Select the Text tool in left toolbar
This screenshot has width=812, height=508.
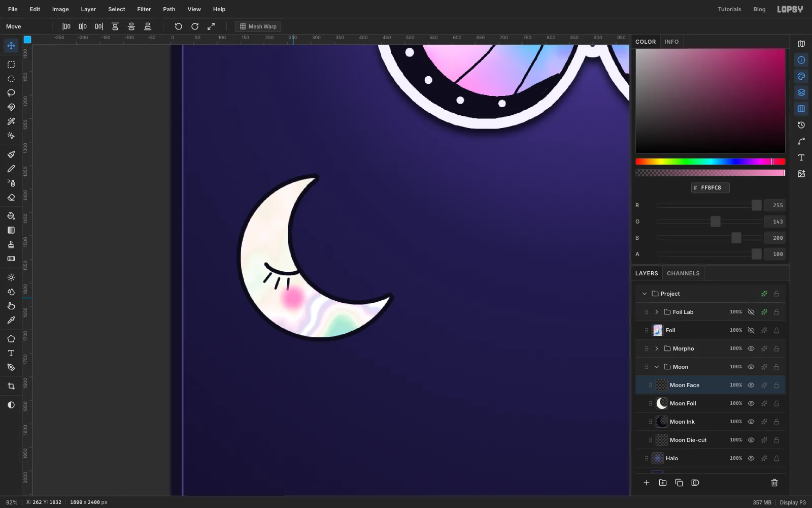(11, 353)
